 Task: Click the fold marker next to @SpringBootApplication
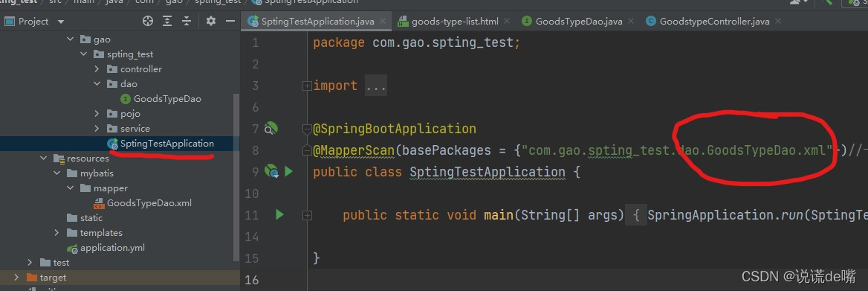click(x=307, y=129)
